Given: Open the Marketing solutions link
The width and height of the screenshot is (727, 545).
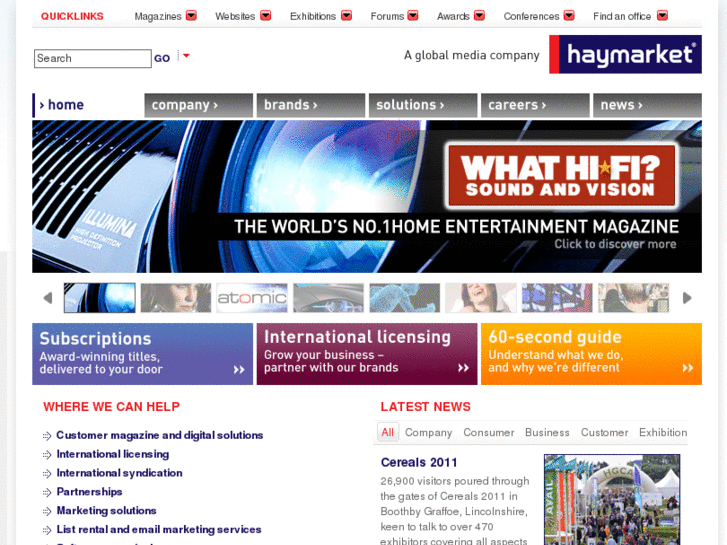Looking at the screenshot, I should point(106,511).
